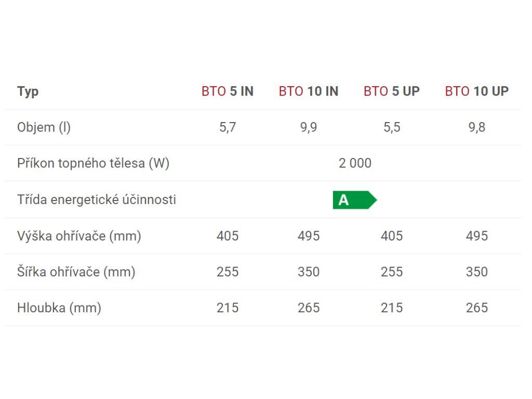Select the BTO 10 IN column header
The width and height of the screenshot is (532, 399).
[x=309, y=91]
